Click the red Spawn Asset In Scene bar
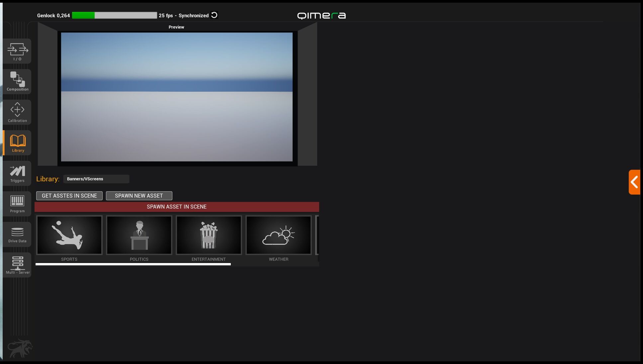 [x=177, y=207]
